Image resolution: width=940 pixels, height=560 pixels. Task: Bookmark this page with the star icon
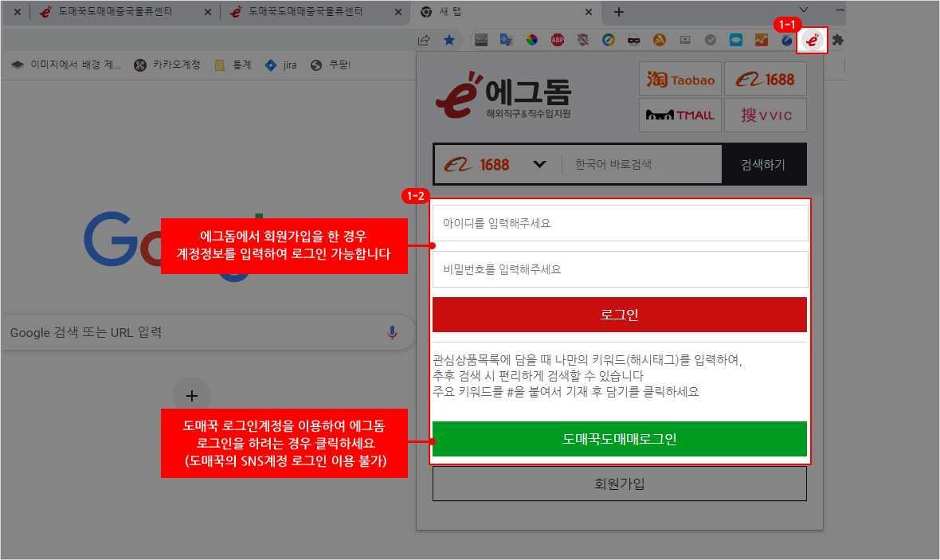[x=449, y=40]
